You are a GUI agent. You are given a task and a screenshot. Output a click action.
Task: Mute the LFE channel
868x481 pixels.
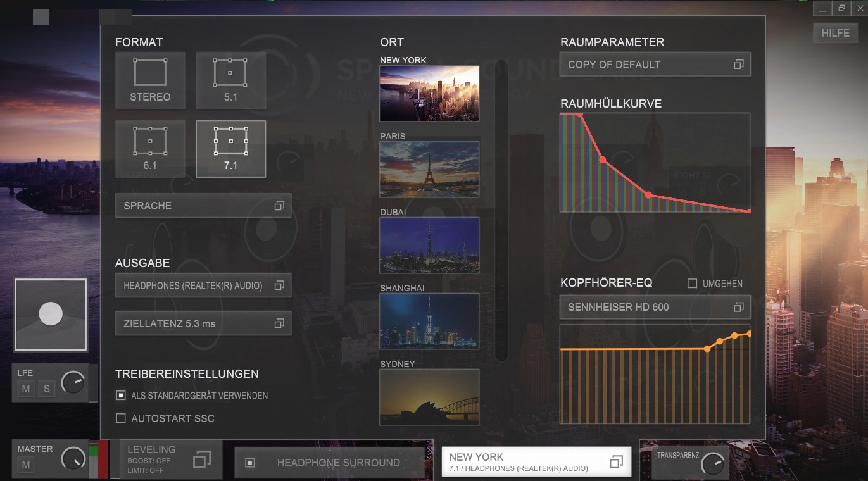coord(26,389)
